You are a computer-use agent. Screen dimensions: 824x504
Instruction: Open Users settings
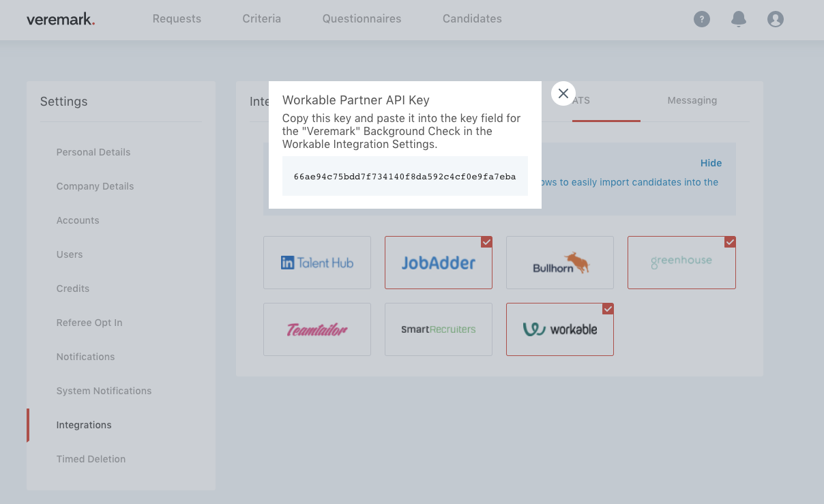pyautogui.click(x=70, y=254)
